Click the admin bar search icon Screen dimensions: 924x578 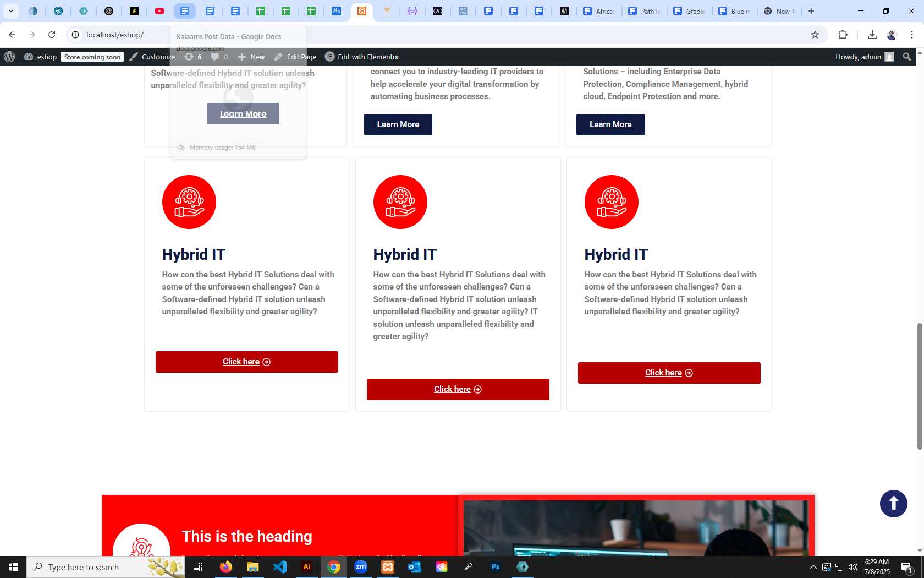click(x=907, y=57)
